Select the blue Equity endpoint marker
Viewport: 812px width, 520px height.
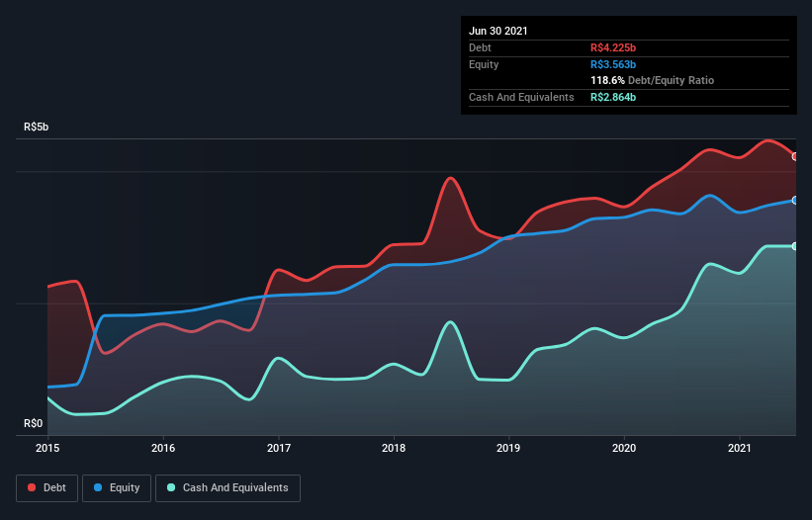tap(796, 201)
